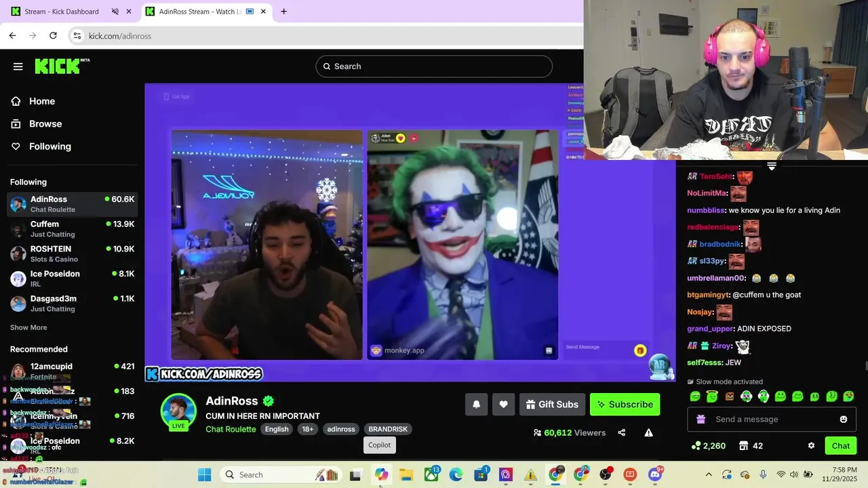Viewport: 868px width, 488px height.
Task: Click the green Chat send button
Action: point(841,446)
